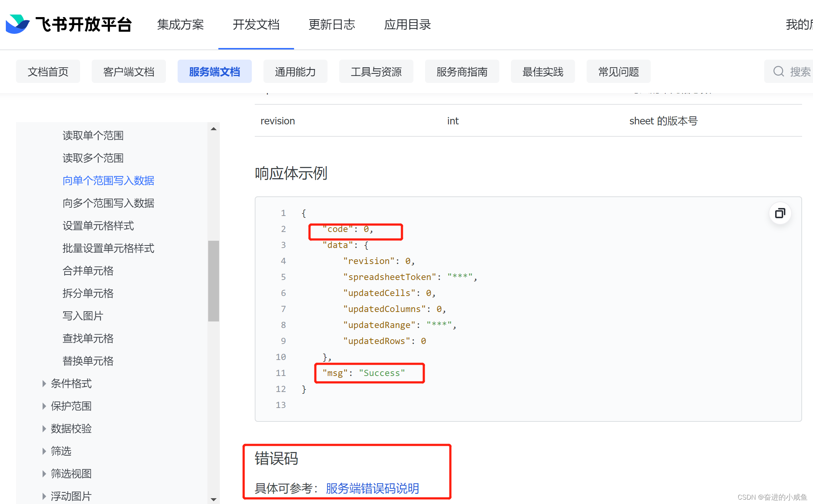The height and width of the screenshot is (504, 813).
Task: Click the 响应体示例 heading
Action: [291, 173]
